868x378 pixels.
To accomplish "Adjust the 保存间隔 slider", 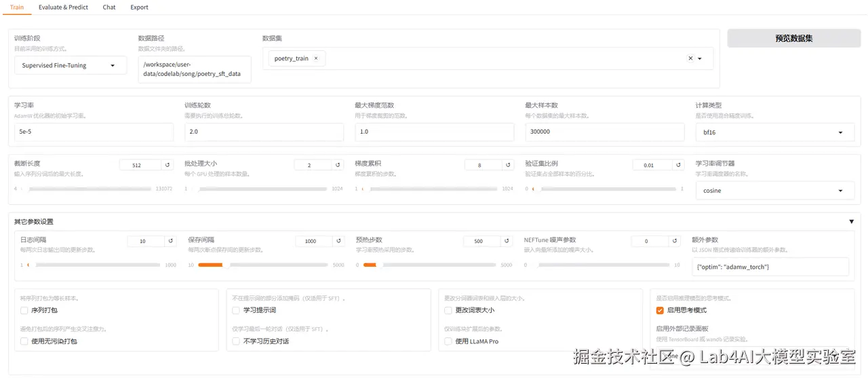I will pyautogui.click(x=263, y=265).
